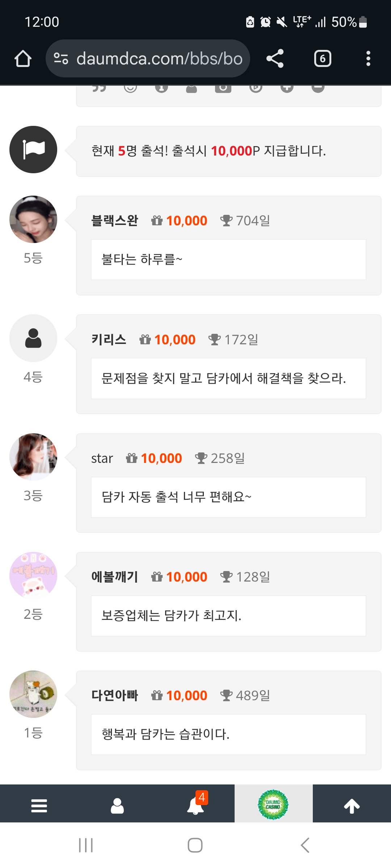View star's profile photo
391x868 pixels.
click(x=33, y=457)
